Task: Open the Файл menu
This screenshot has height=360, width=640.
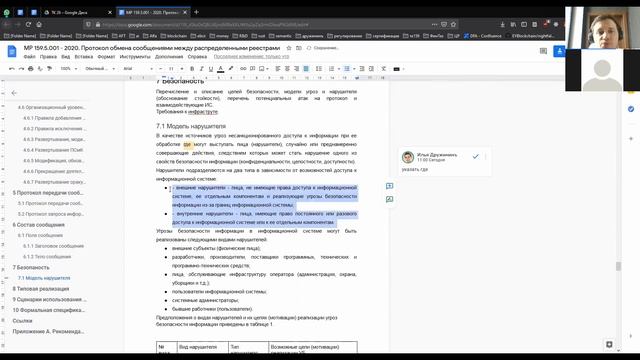Action: 29,57
